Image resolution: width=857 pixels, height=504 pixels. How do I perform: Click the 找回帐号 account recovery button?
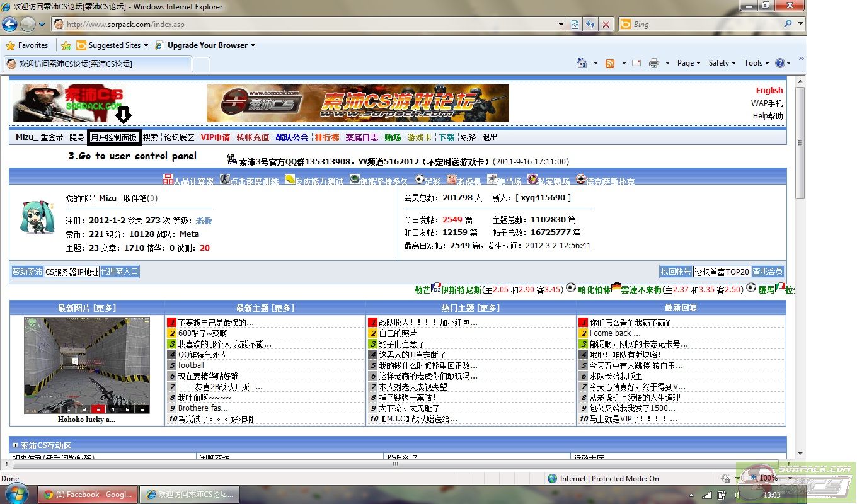(x=676, y=272)
